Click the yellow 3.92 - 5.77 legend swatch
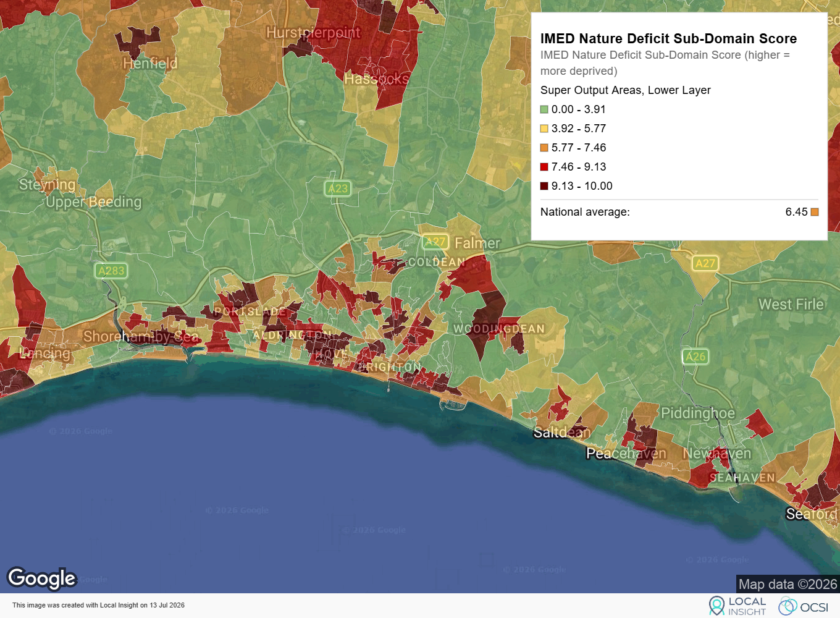Viewport: 840px width, 618px height. pyautogui.click(x=544, y=129)
